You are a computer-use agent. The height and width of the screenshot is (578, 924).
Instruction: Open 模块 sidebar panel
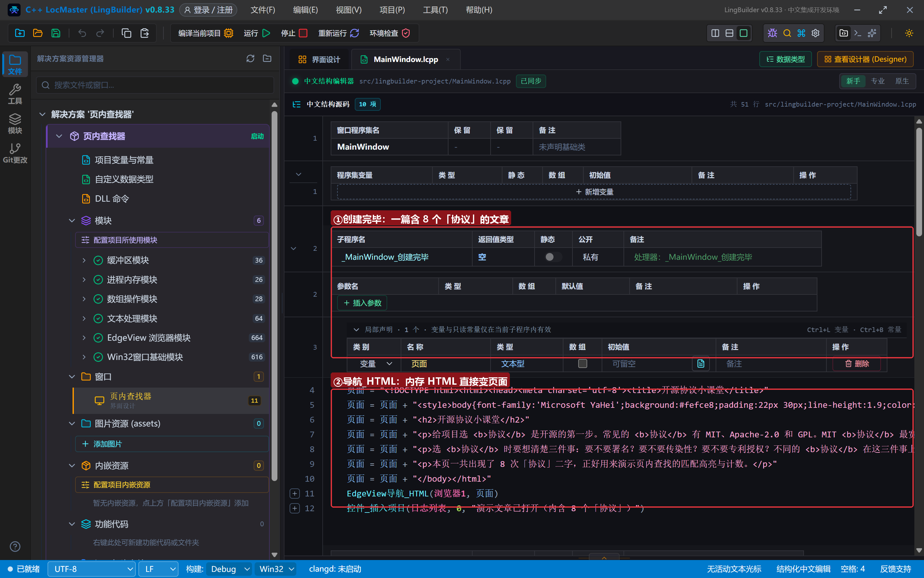click(15, 124)
